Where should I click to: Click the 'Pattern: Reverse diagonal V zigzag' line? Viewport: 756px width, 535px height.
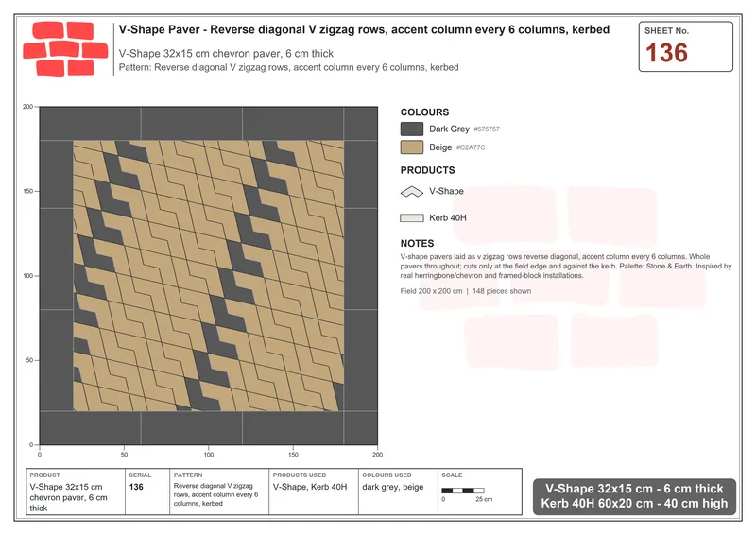pos(288,67)
